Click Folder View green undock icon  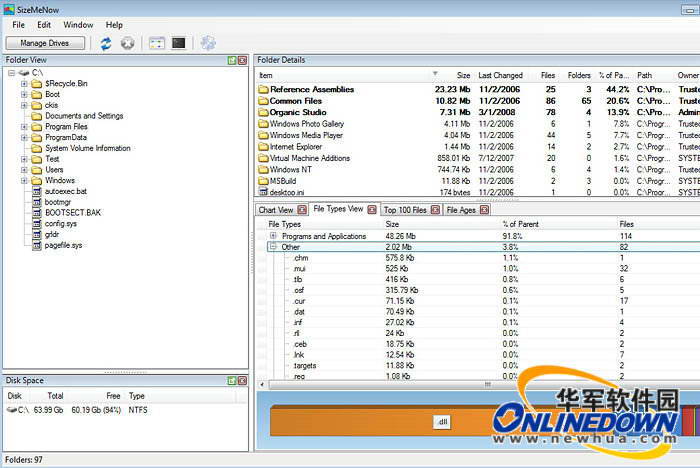pyautogui.click(x=232, y=60)
